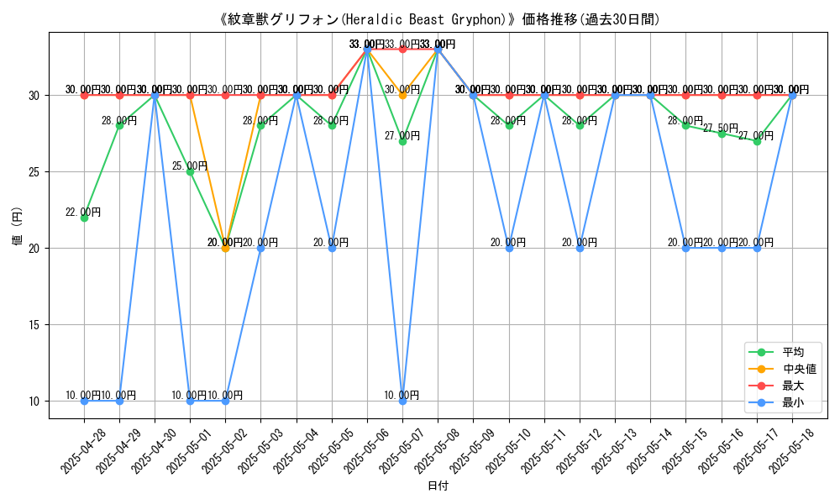Select the blue minimum point on 2025-05-12

pos(580,249)
